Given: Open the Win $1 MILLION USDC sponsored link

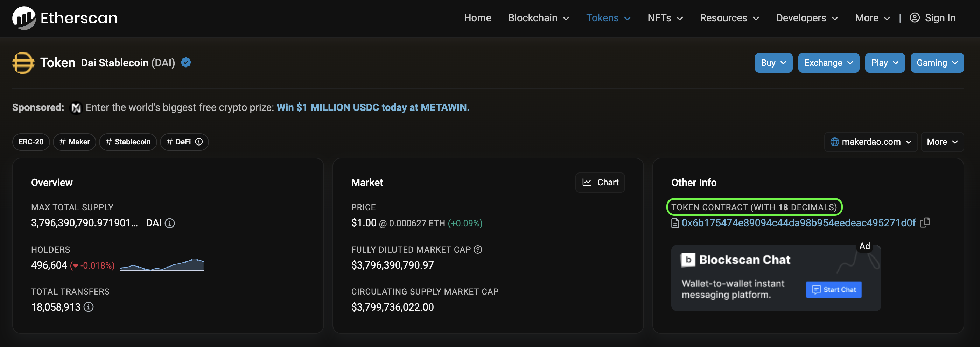Looking at the screenshot, I should tap(373, 107).
